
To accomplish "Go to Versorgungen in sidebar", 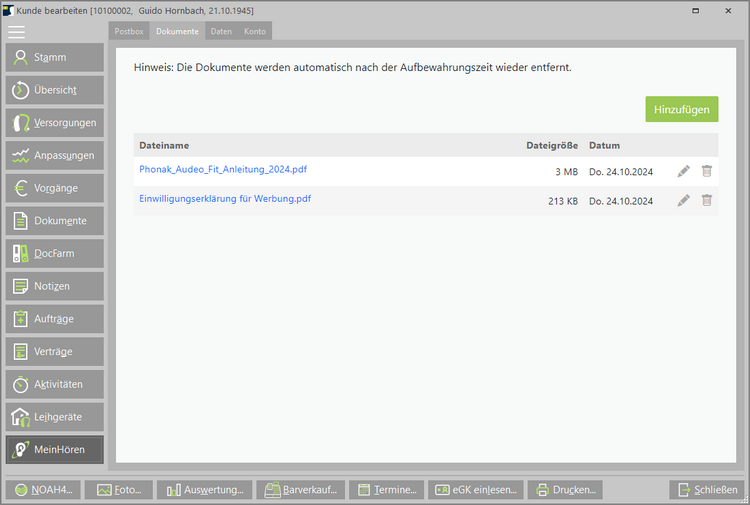I will pos(55,123).
